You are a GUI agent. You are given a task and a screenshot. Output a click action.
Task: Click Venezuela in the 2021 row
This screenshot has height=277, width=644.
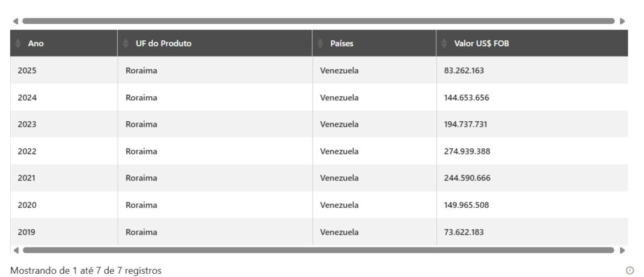340,178
